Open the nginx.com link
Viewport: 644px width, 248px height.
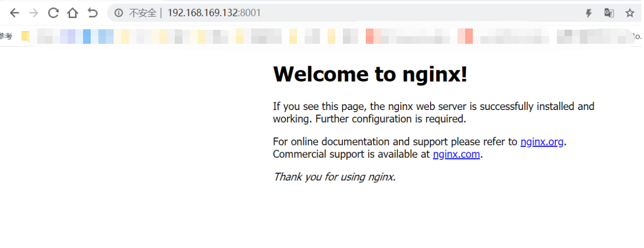coord(457,154)
